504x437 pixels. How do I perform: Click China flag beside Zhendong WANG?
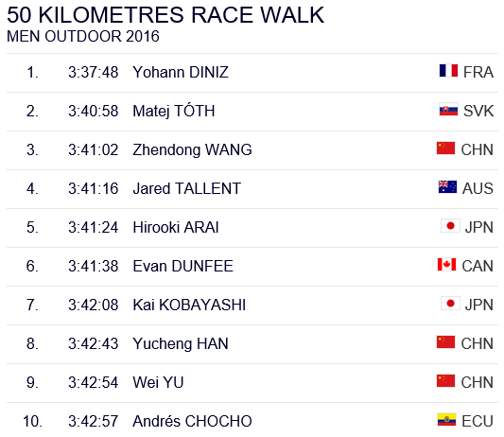click(445, 149)
